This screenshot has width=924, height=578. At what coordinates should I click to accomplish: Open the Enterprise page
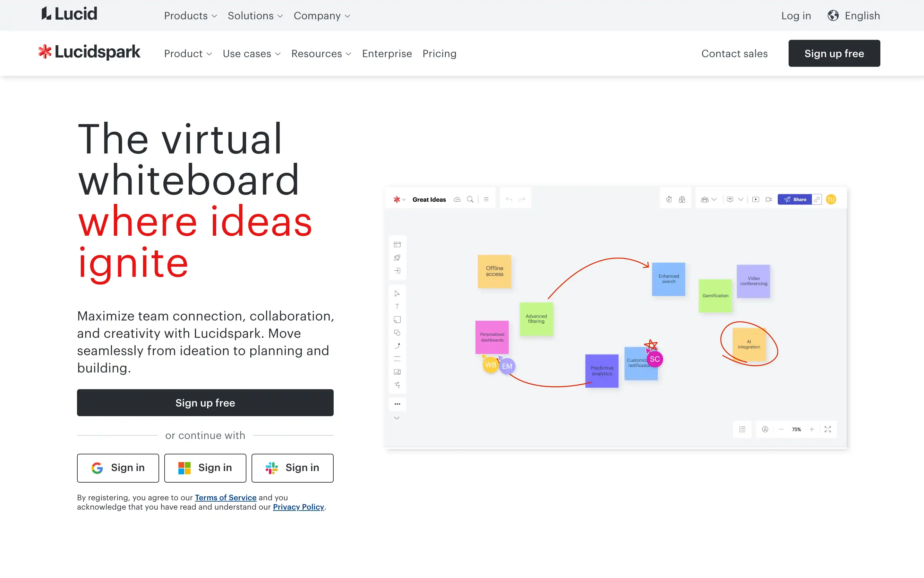(387, 54)
